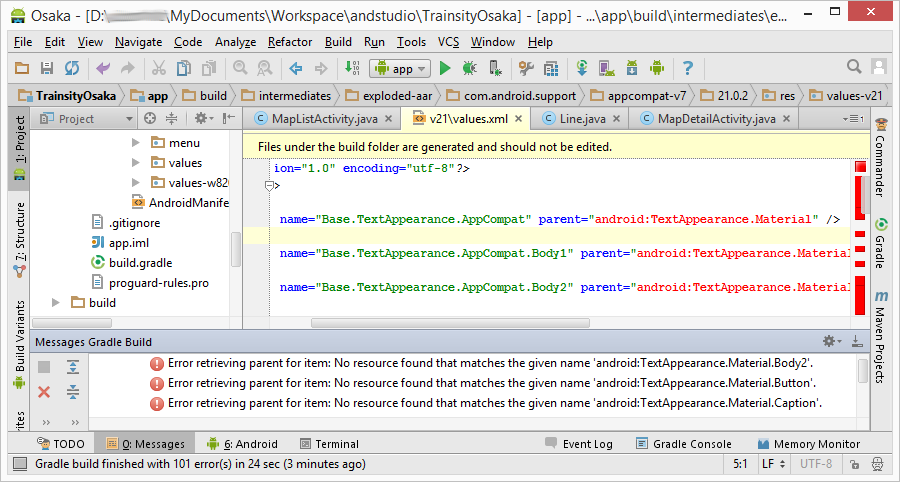Image resolution: width=900 pixels, height=482 pixels.
Task: Open app run configuration dropdown
Action: [400, 69]
